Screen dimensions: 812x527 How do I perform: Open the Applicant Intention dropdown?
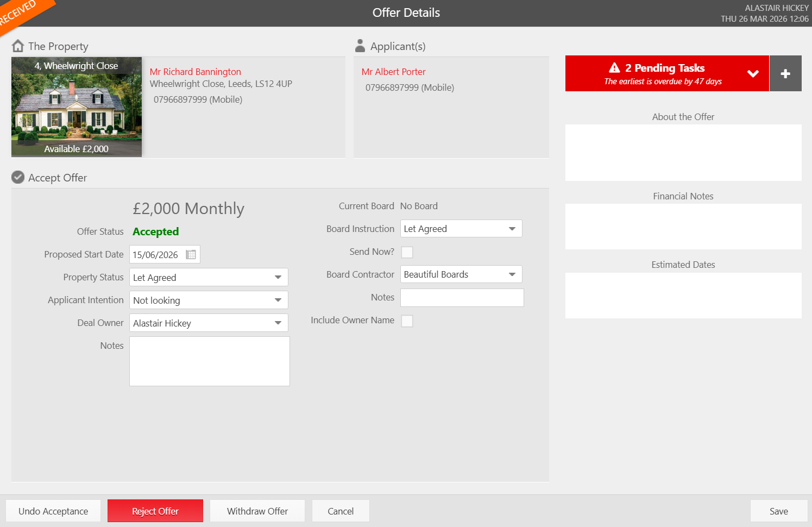click(209, 300)
